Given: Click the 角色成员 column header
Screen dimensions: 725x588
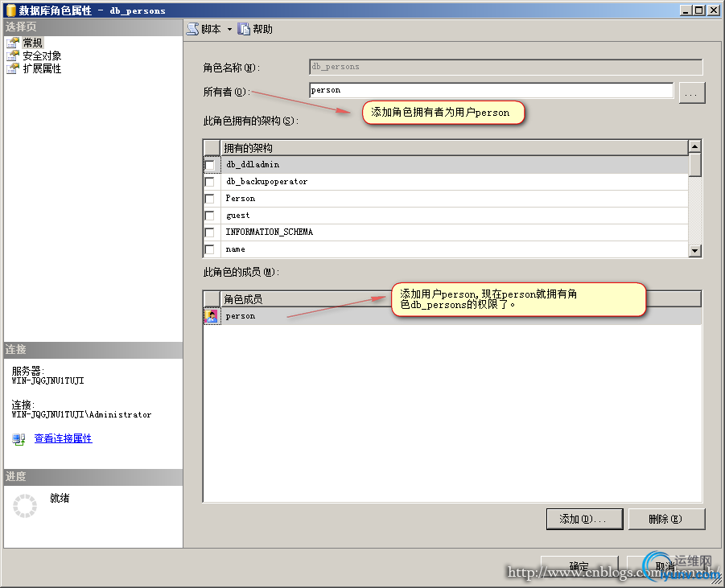Looking at the screenshot, I should pos(461,299).
